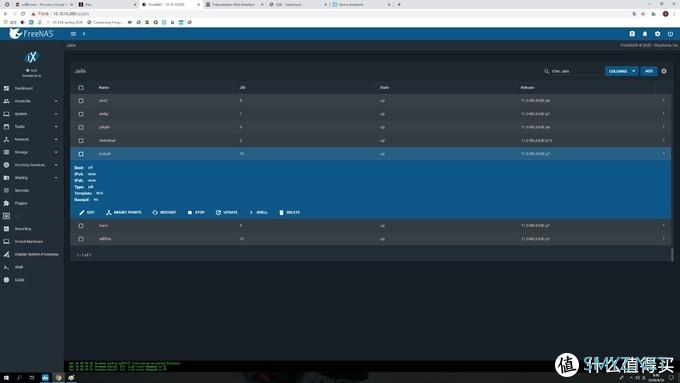
Task: Sort by the State column header
Action: tap(384, 88)
